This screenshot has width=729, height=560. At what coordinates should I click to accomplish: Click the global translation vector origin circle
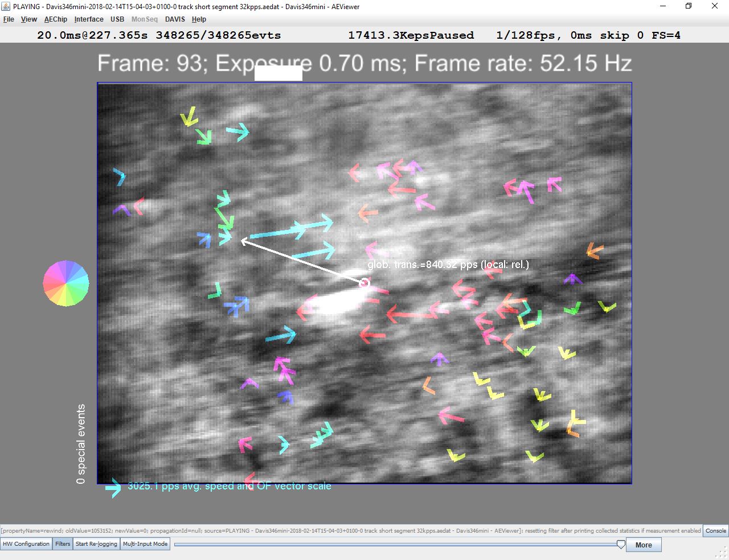[364, 283]
